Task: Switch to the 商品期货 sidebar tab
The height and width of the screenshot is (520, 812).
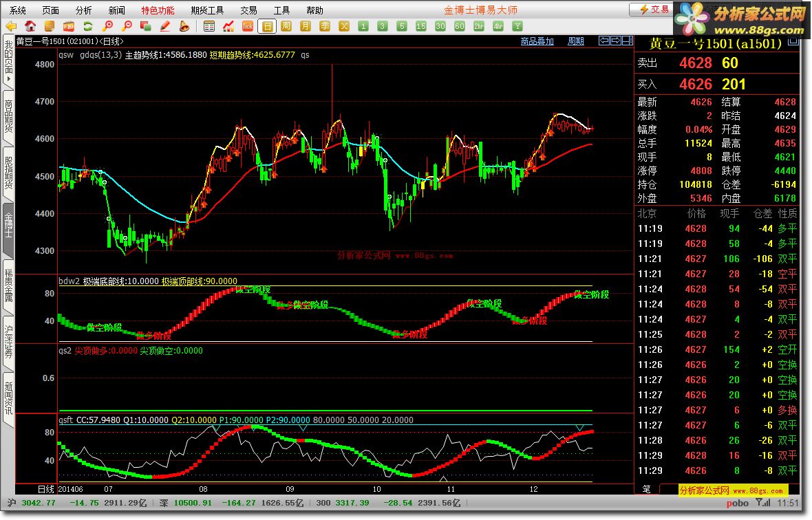Action: pyautogui.click(x=8, y=116)
